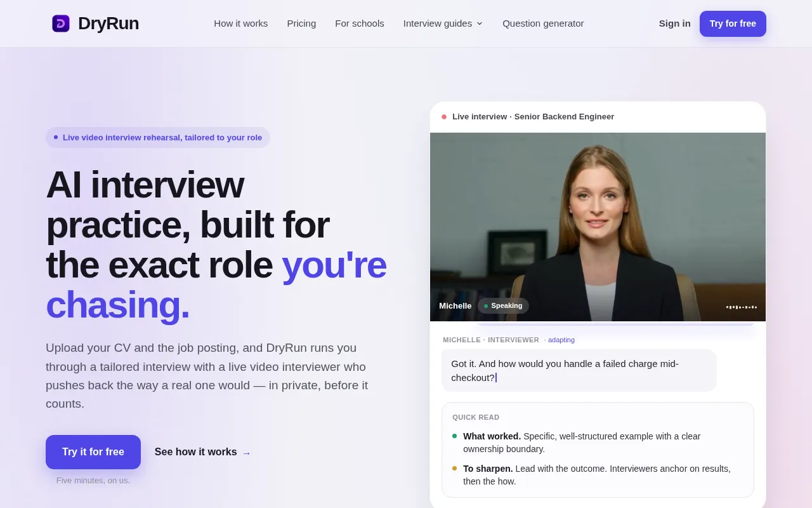
Task: Follow the See how it works link
Action: [x=203, y=452]
